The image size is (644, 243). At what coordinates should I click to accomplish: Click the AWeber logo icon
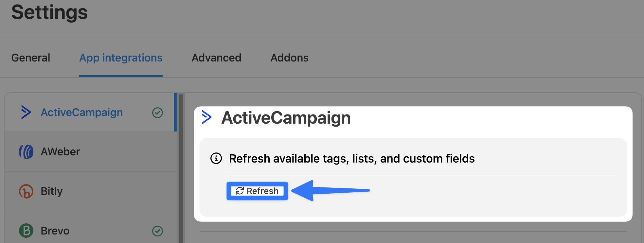point(26,152)
